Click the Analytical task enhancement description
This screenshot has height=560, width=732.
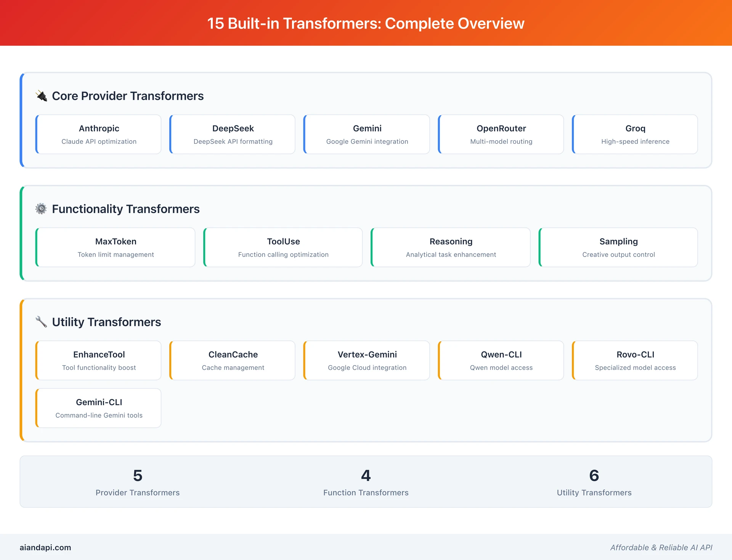[451, 255]
